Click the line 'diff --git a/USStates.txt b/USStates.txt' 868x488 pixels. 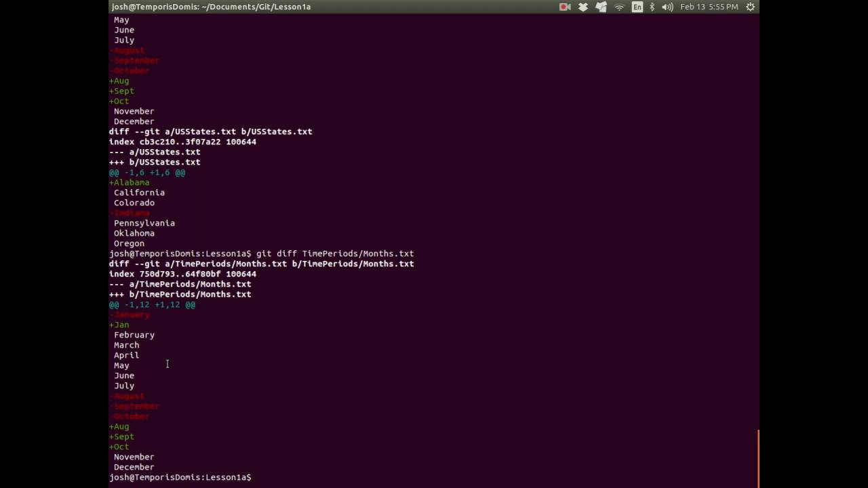pos(211,131)
